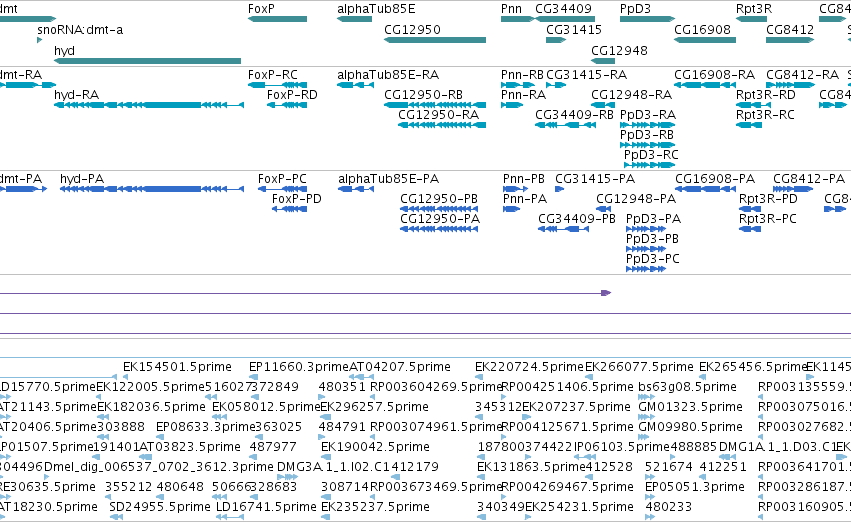Open the PpD3-PB protein label
851x522 pixels.
pyautogui.click(x=652, y=239)
